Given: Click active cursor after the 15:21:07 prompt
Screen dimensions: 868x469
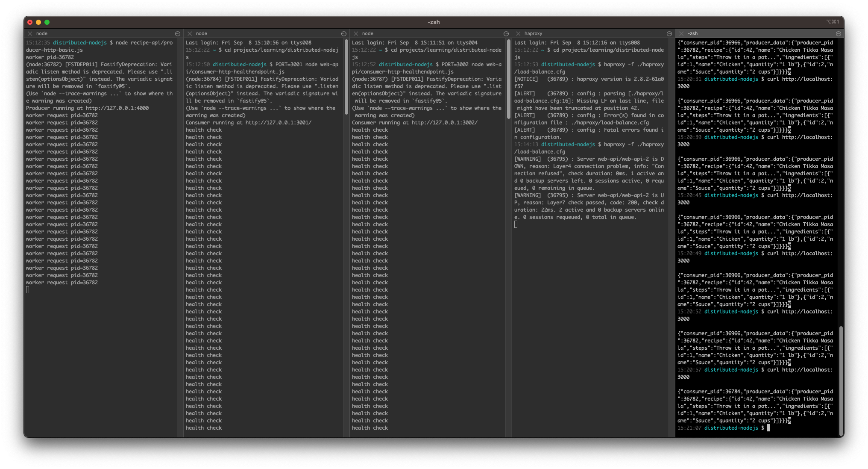Looking at the screenshot, I should coord(768,428).
